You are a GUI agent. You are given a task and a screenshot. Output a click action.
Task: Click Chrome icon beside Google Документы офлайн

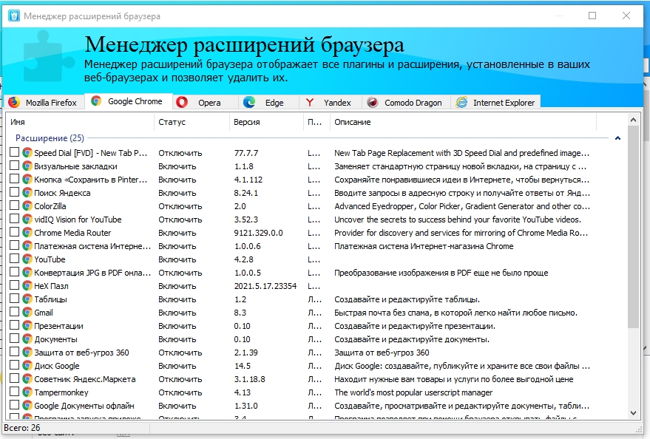coord(27,405)
